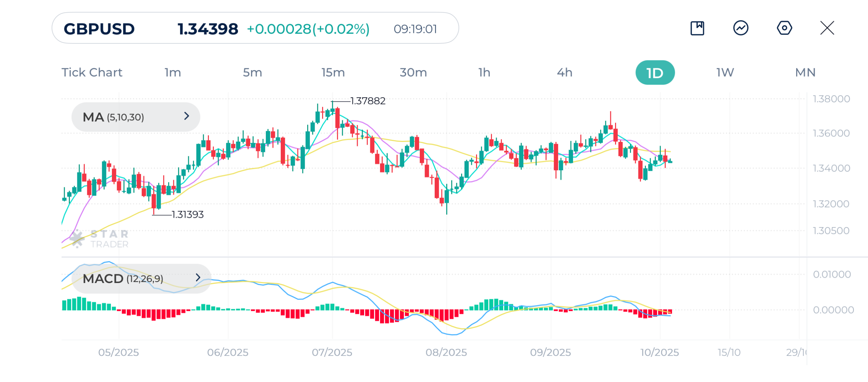Image resolution: width=868 pixels, height=382 pixels.
Task: Expand the MACD (12,26,9) indicator chevron
Action: 198,278
